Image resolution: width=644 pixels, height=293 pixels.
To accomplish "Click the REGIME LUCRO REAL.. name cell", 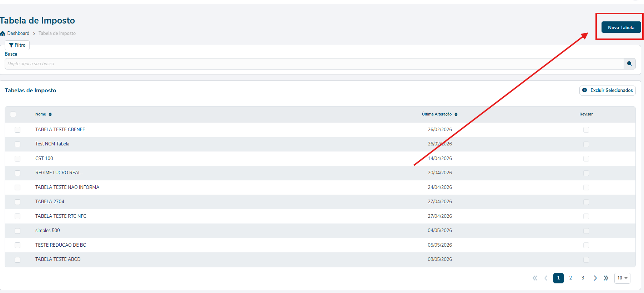I will [x=59, y=173].
